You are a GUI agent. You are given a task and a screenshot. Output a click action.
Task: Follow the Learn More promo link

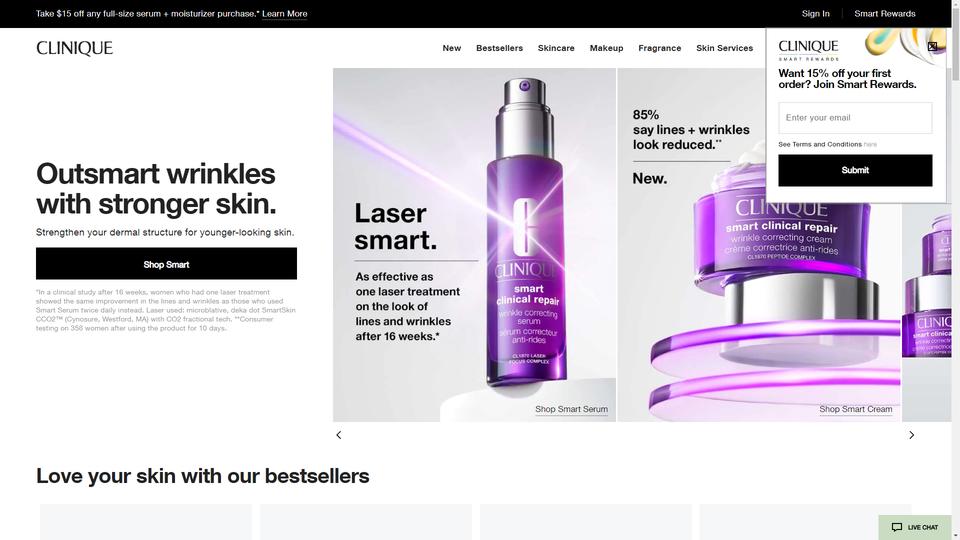(285, 13)
